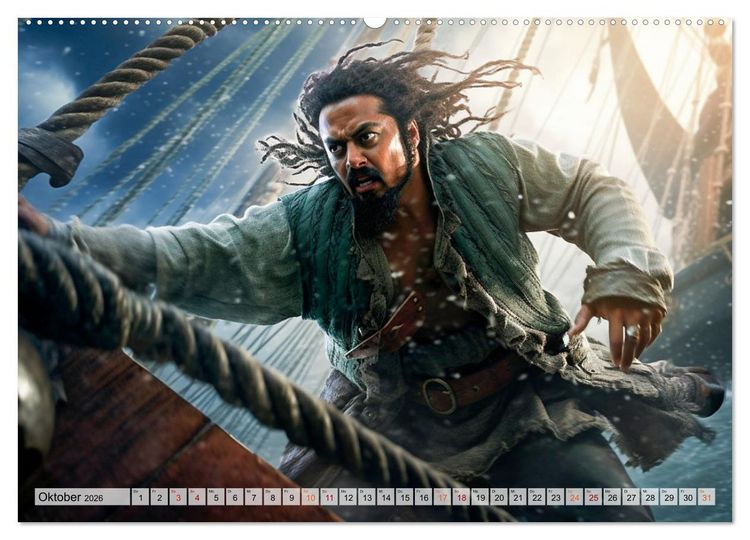Select day 1 in calendar strip
The width and height of the screenshot is (750, 540).
coord(140,497)
